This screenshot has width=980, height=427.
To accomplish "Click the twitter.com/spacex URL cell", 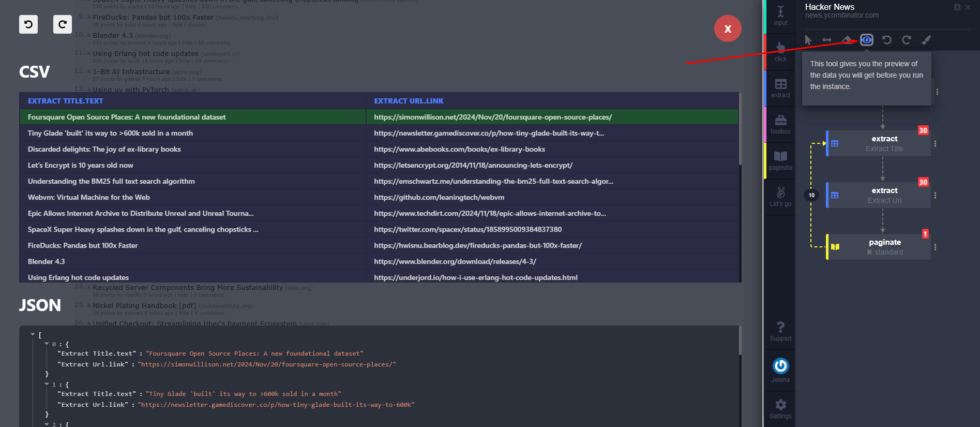I will coord(552,229).
